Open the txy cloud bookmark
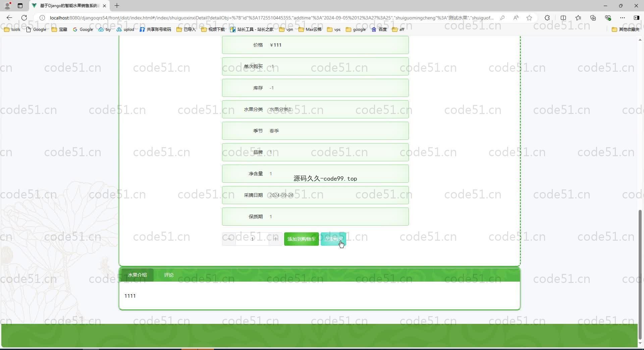 [x=105, y=30]
